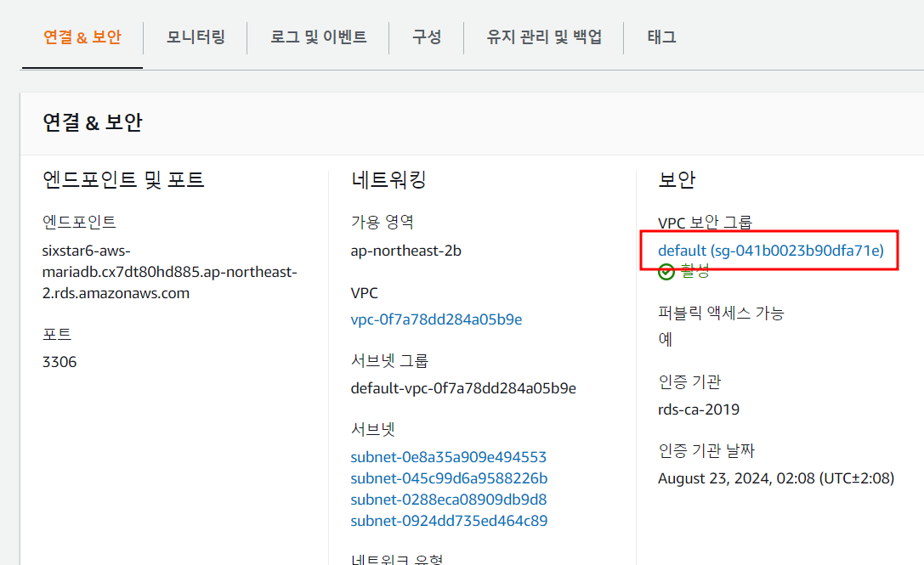
Task: Click availability zone value ap-northeast-2b
Action: click(x=406, y=251)
